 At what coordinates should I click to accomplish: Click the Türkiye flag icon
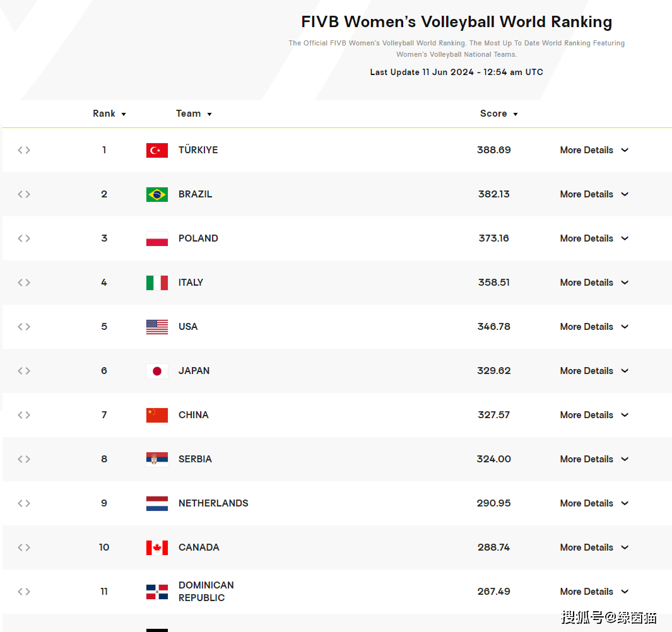click(157, 150)
